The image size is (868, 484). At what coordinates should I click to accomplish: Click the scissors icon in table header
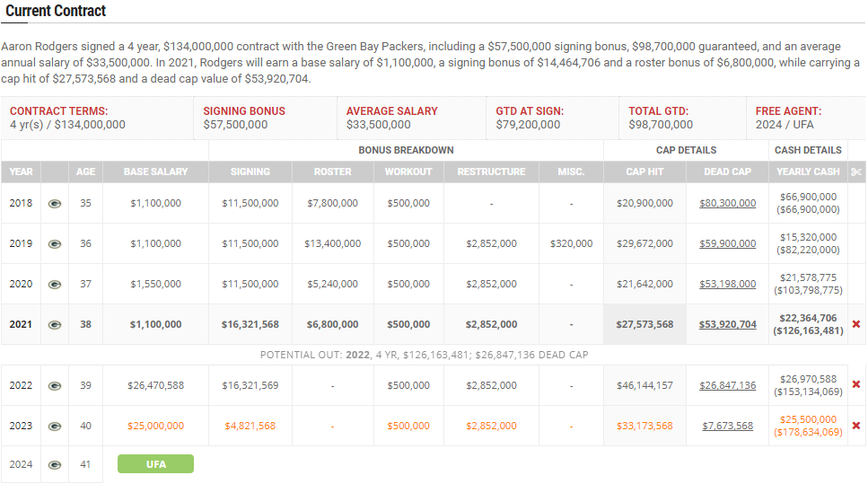pos(855,172)
